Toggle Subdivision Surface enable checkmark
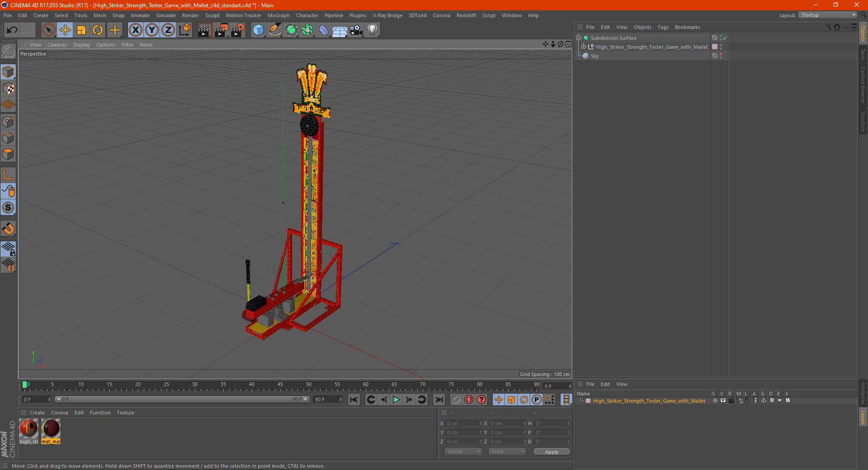Image resolution: width=868 pixels, height=470 pixels. tap(725, 38)
